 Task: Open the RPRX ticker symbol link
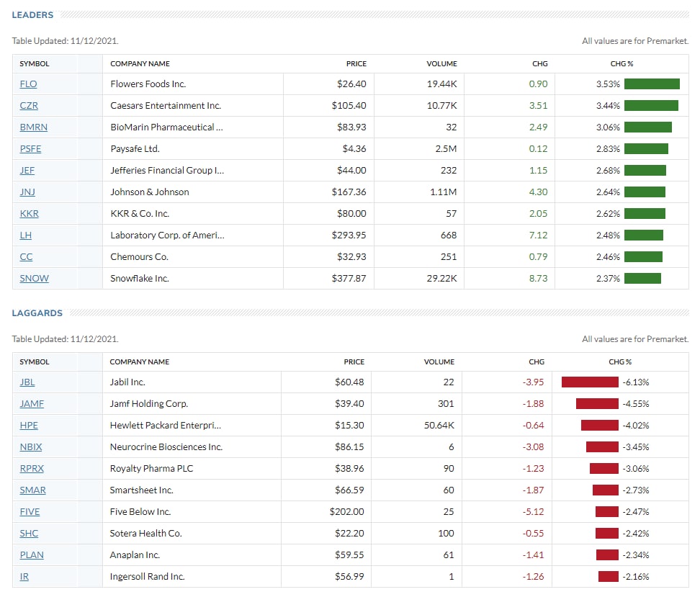pos(32,468)
